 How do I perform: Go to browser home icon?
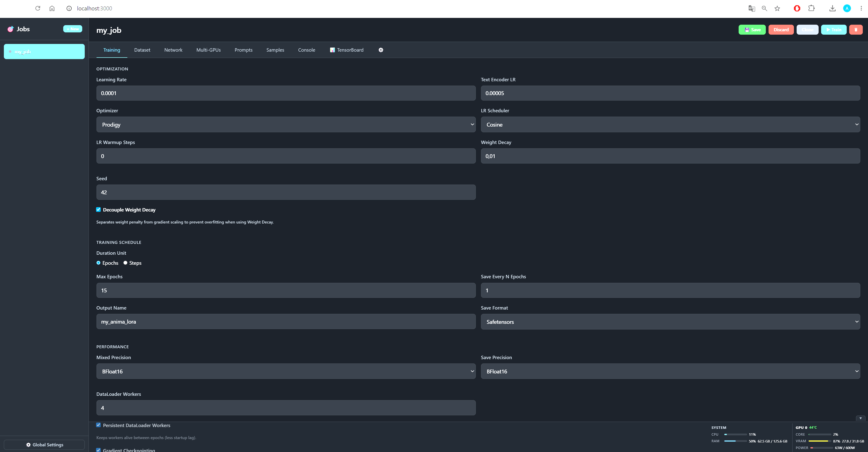(52, 8)
